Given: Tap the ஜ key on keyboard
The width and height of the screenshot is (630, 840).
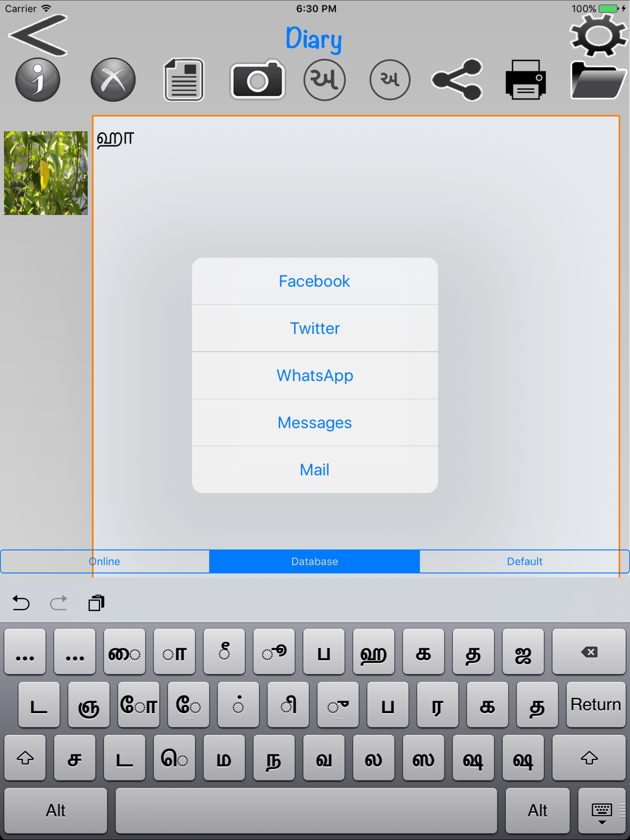Looking at the screenshot, I should point(523,652).
